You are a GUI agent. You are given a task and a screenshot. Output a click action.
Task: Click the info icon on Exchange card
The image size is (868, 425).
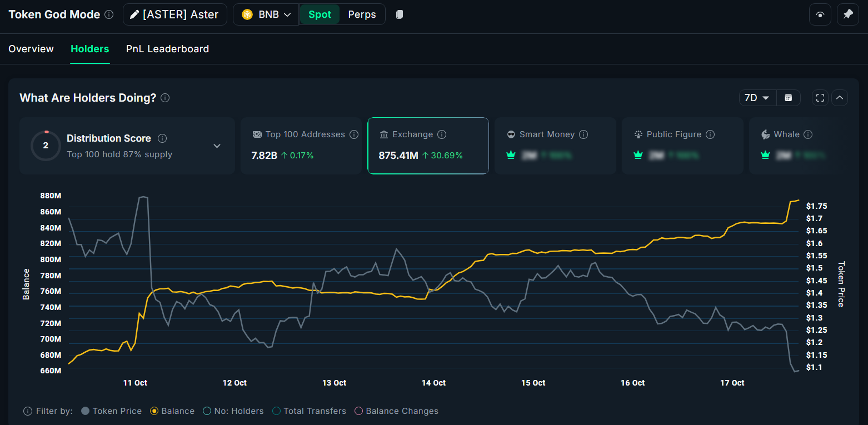click(442, 134)
